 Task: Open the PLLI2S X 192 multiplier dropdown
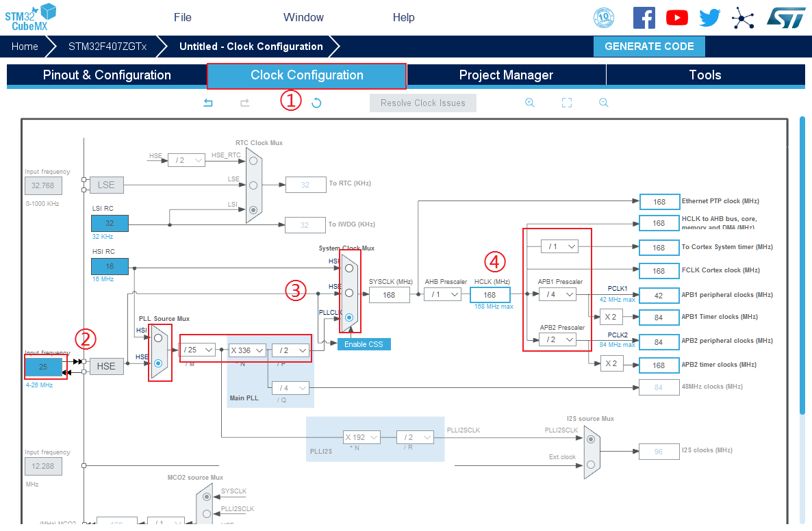click(x=362, y=437)
